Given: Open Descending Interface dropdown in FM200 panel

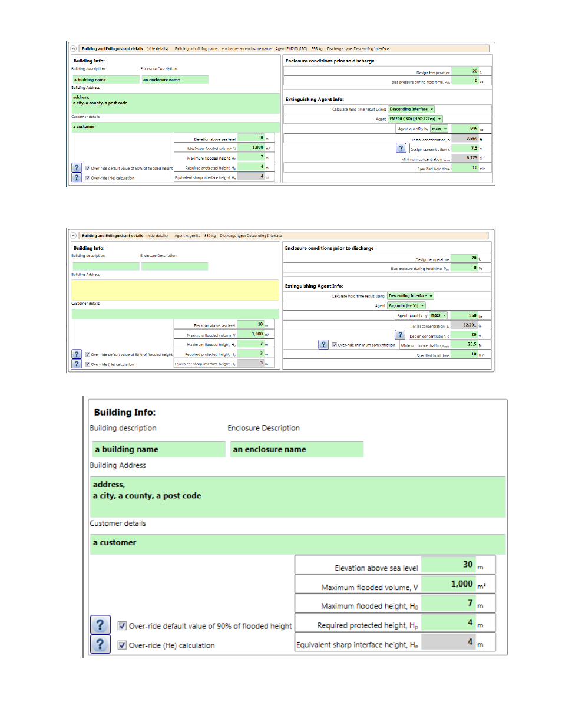Looking at the screenshot, I should (411, 109).
